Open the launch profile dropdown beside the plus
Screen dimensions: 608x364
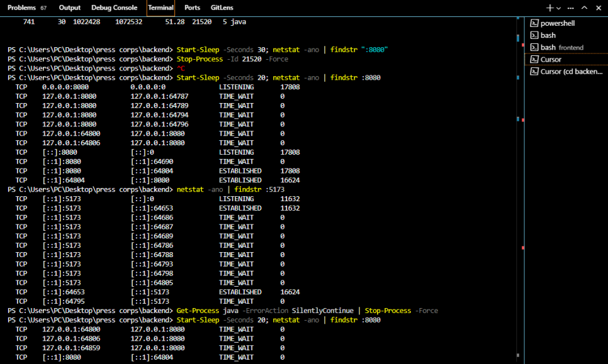[558, 8]
